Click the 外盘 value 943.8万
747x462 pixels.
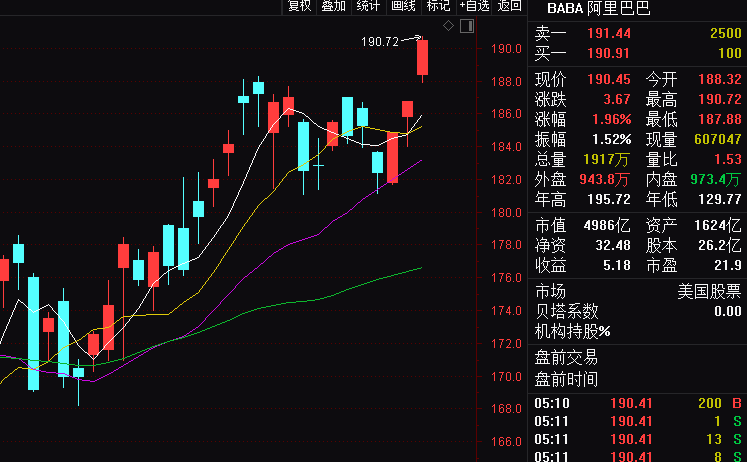[x=604, y=179]
